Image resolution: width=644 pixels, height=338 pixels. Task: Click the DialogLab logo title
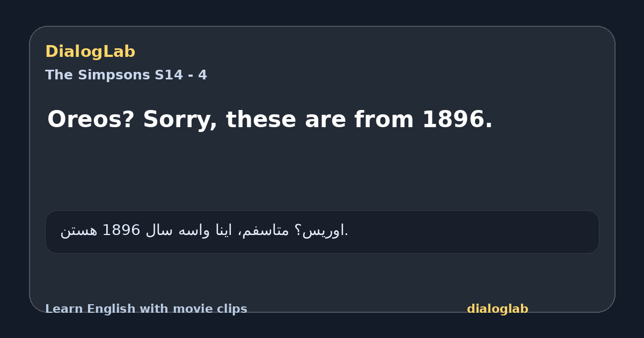pyautogui.click(x=90, y=52)
